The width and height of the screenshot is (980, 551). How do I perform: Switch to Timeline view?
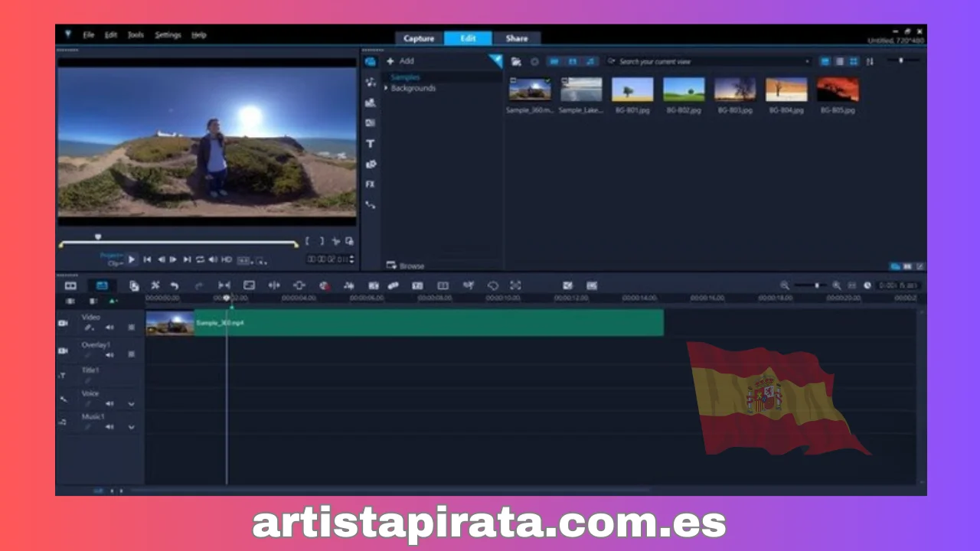(102, 285)
